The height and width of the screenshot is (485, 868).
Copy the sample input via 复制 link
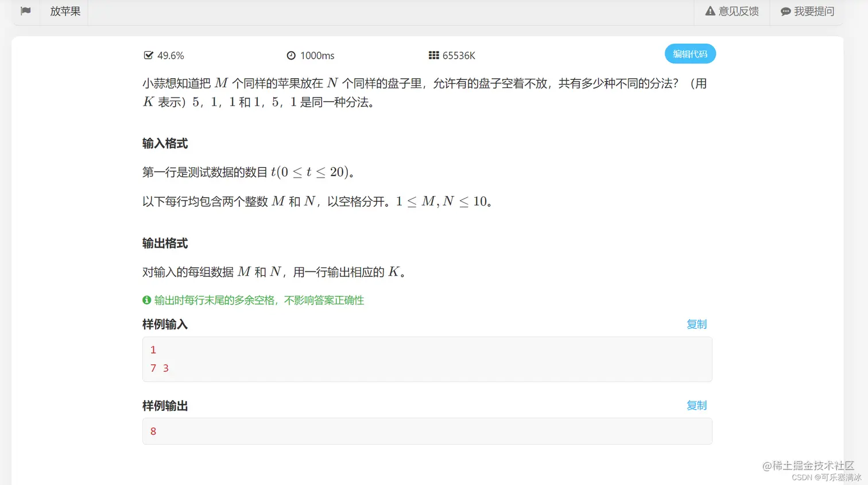[696, 324]
